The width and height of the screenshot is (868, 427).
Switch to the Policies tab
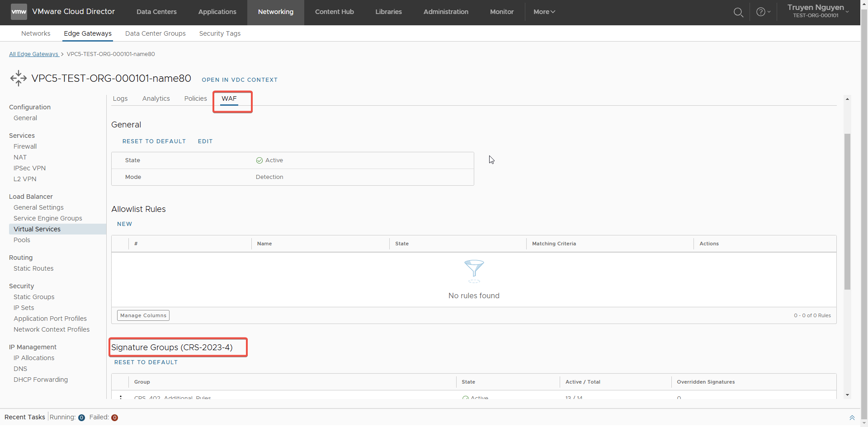[195, 99]
